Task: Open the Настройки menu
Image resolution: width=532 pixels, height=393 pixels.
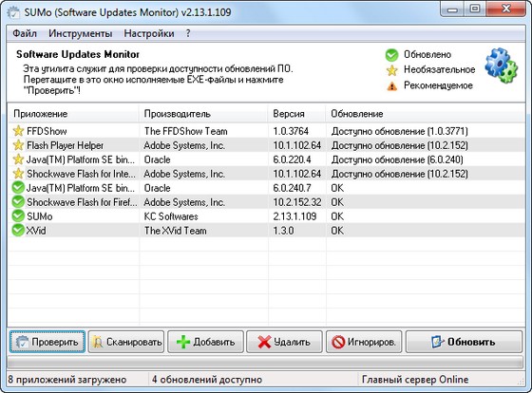Action: (149, 33)
